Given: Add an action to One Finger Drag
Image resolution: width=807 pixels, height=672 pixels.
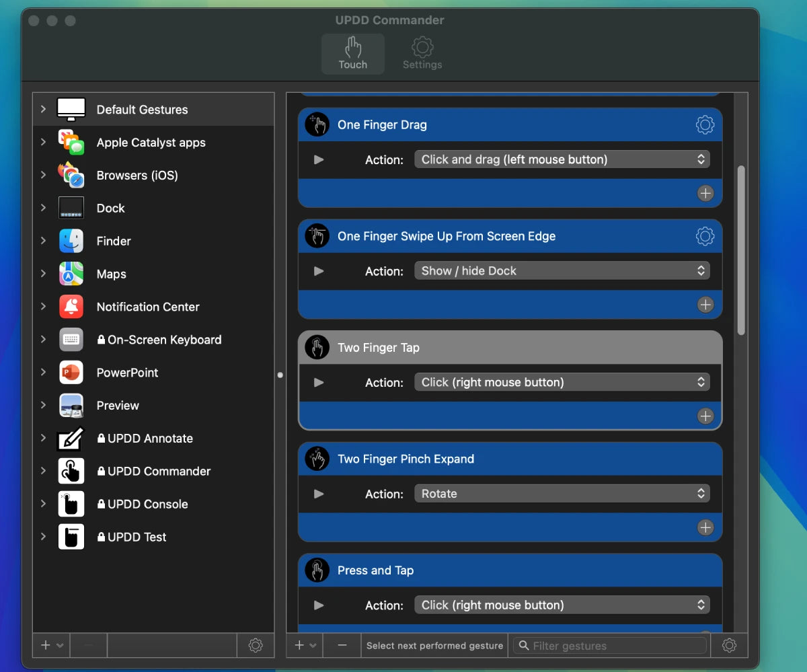Looking at the screenshot, I should [x=705, y=194].
